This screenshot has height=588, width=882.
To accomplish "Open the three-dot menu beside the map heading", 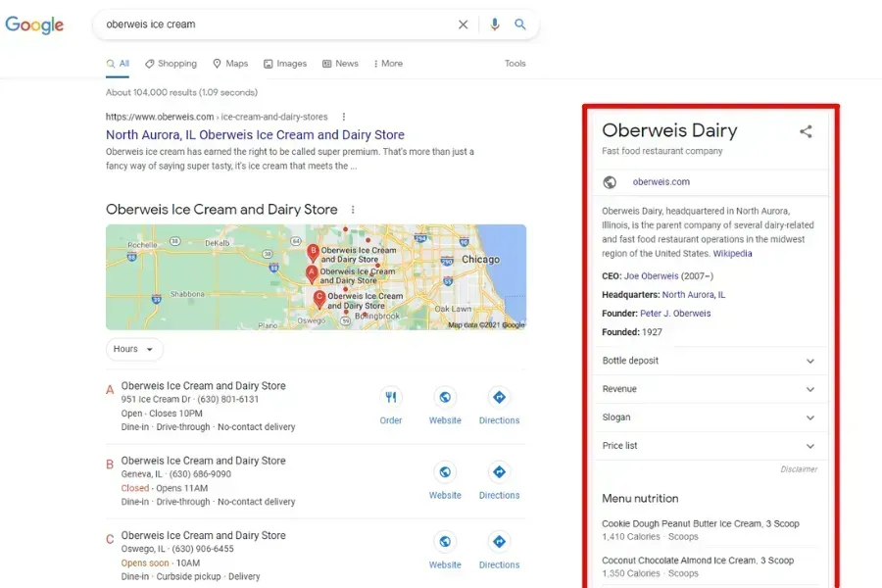I will pos(353,210).
